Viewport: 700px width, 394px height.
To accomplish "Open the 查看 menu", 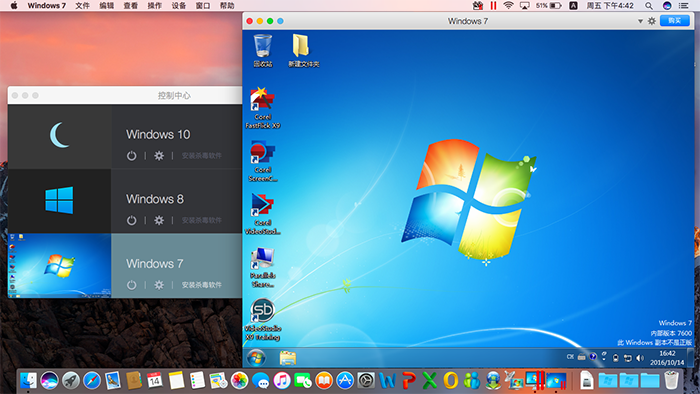I will pyautogui.click(x=130, y=6).
